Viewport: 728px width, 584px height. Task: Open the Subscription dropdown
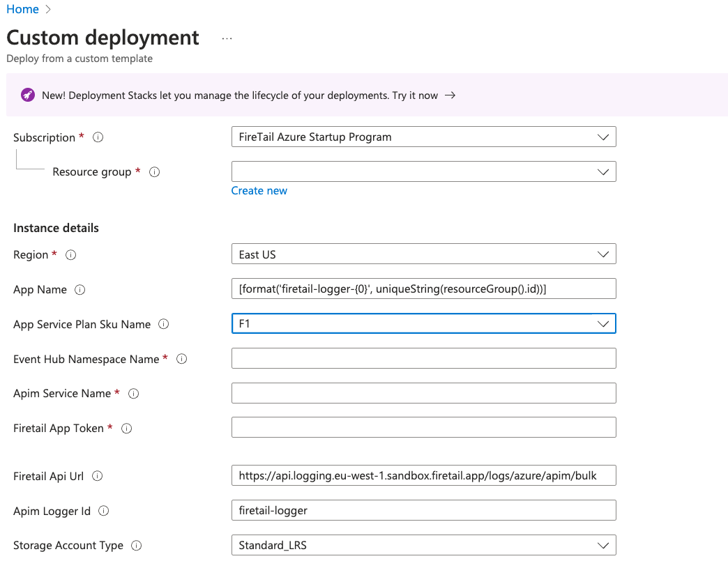pyautogui.click(x=423, y=137)
